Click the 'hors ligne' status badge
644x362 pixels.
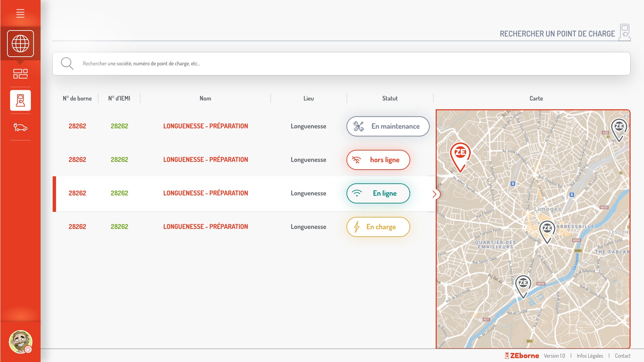coord(378,160)
